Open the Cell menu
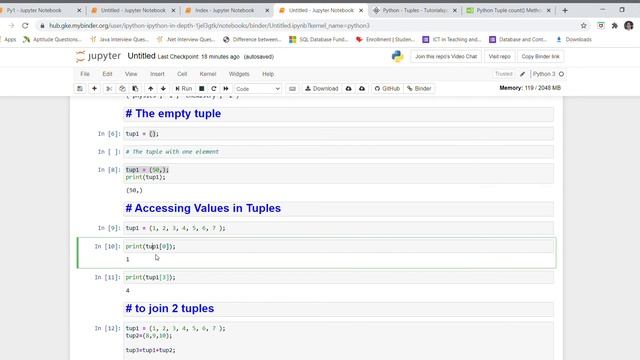Viewport: 640px width, 360px height. click(182, 74)
